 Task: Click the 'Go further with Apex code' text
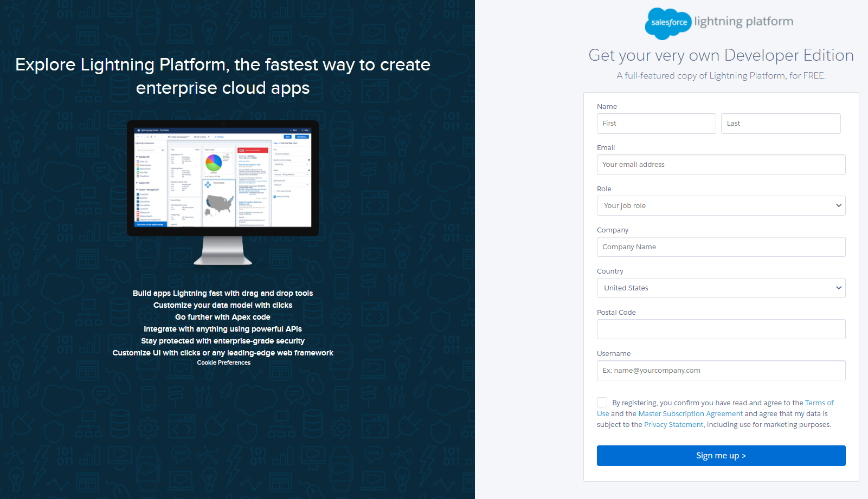tap(223, 317)
